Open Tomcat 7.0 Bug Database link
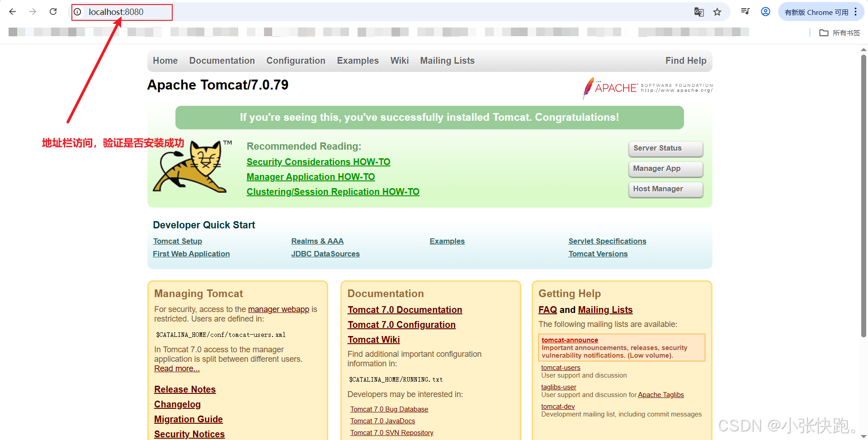The height and width of the screenshot is (440, 868). (389, 409)
